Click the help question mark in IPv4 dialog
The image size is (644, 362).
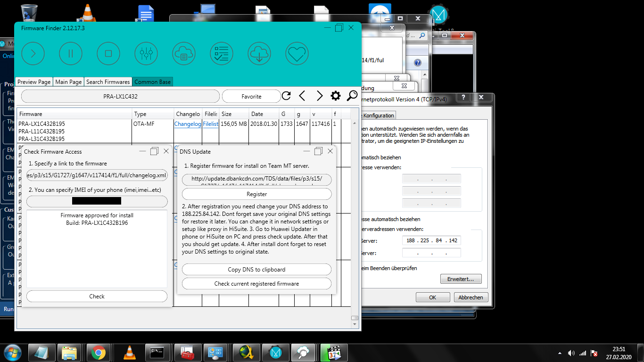pos(464,98)
